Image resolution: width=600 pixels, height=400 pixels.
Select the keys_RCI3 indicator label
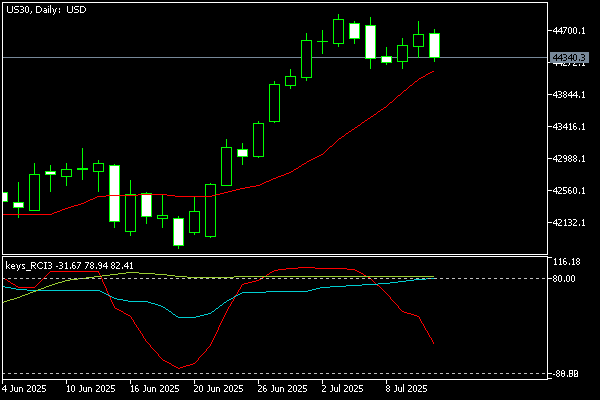coord(69,266)
